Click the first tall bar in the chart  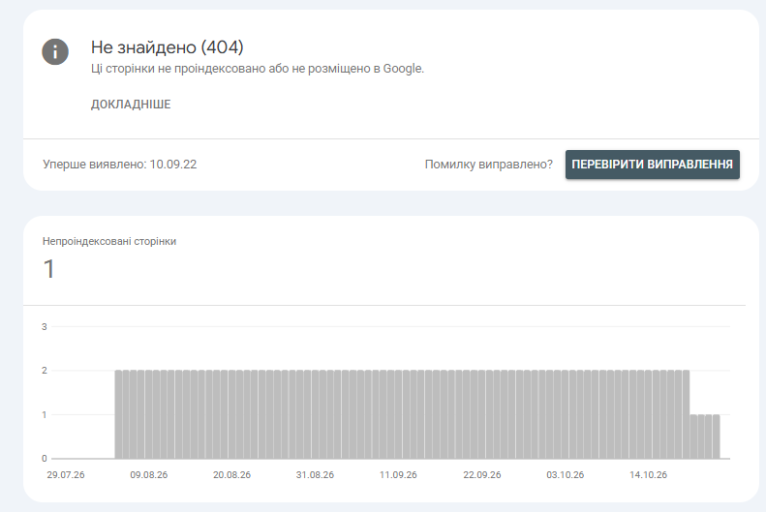[118, 414]
